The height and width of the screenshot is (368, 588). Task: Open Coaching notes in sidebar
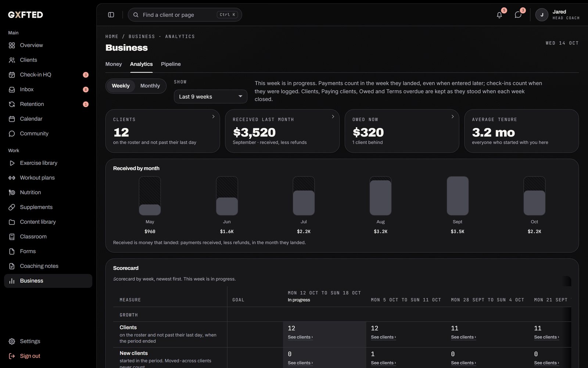pyautogui.click(x=48, y=266)
